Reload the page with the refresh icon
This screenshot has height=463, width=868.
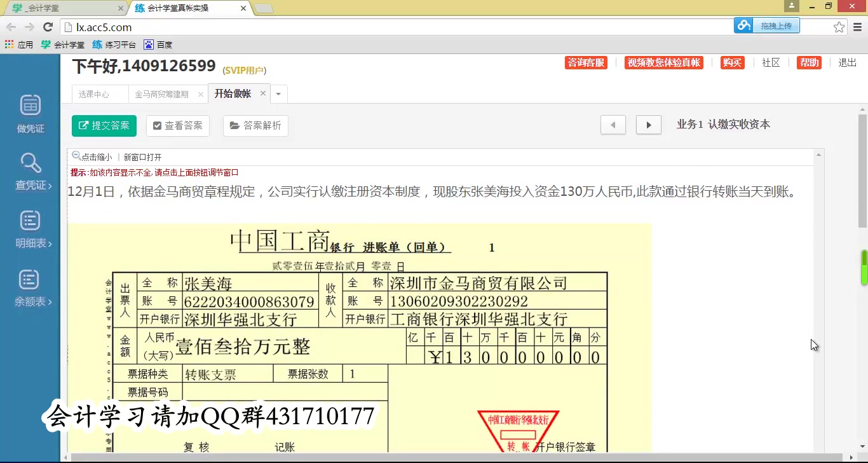tap(48, 27)
